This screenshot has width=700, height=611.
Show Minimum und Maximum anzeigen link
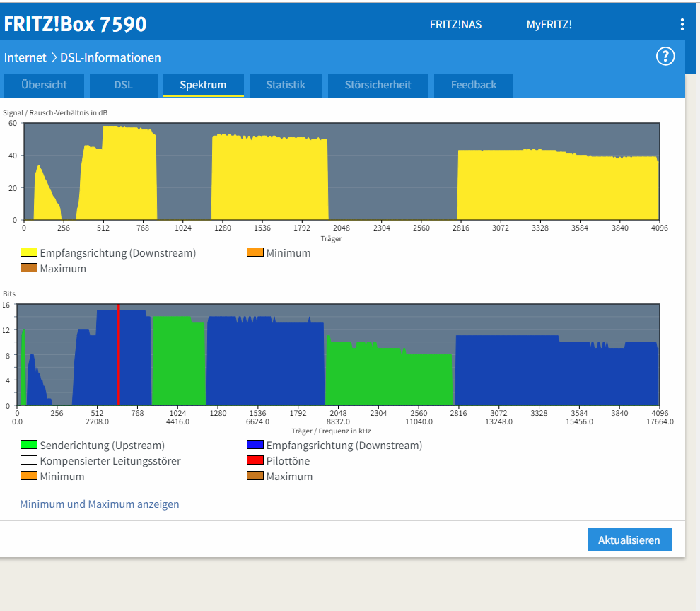(x=100, y=504)
